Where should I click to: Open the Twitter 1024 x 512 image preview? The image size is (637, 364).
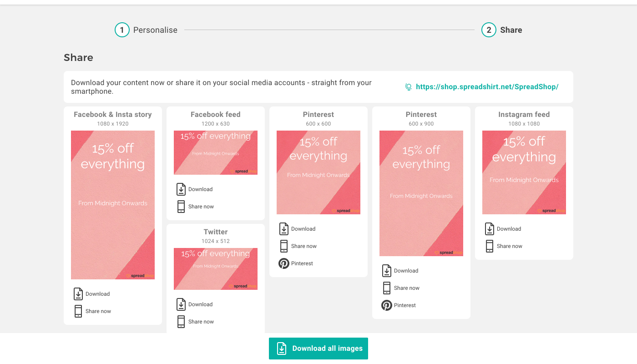216,269
